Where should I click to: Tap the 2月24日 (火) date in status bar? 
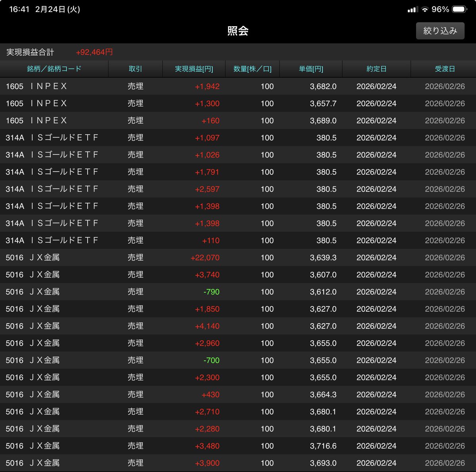click(58, 9)
